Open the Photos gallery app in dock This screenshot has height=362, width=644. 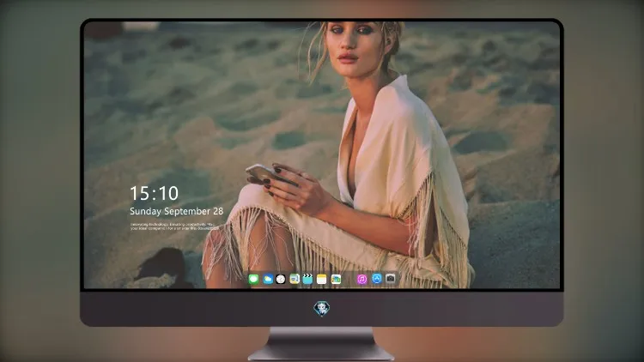(x=336, y=279)
